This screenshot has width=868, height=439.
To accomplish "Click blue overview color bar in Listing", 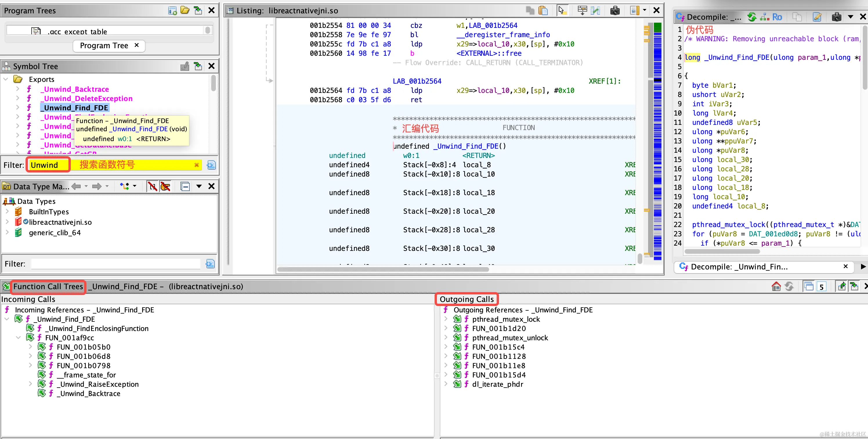I will (x=657, y=142).
